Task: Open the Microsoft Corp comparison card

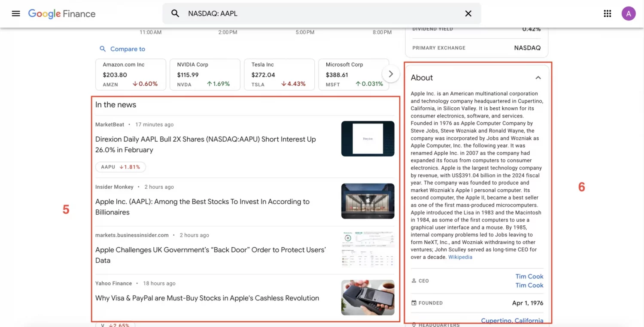Action: pyautogui.click(x=353, y=75)
